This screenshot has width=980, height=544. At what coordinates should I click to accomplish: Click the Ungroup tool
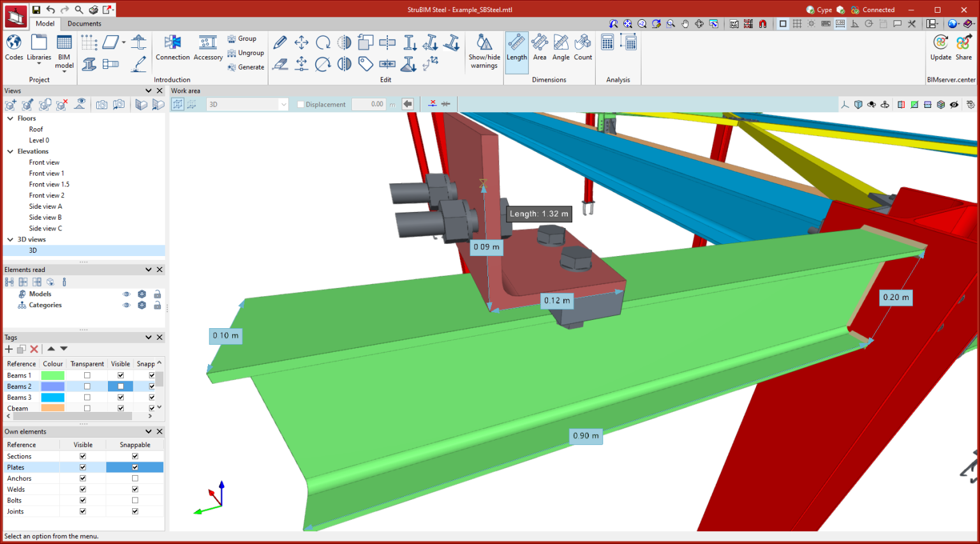[246, 53]
